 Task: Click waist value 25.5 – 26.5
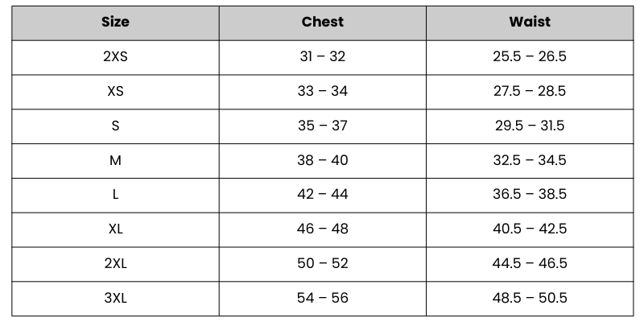(530, 57)
